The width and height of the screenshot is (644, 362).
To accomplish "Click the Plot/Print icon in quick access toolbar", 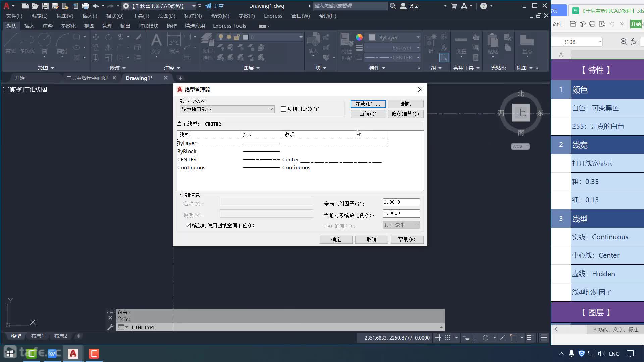I will [85, 6].
